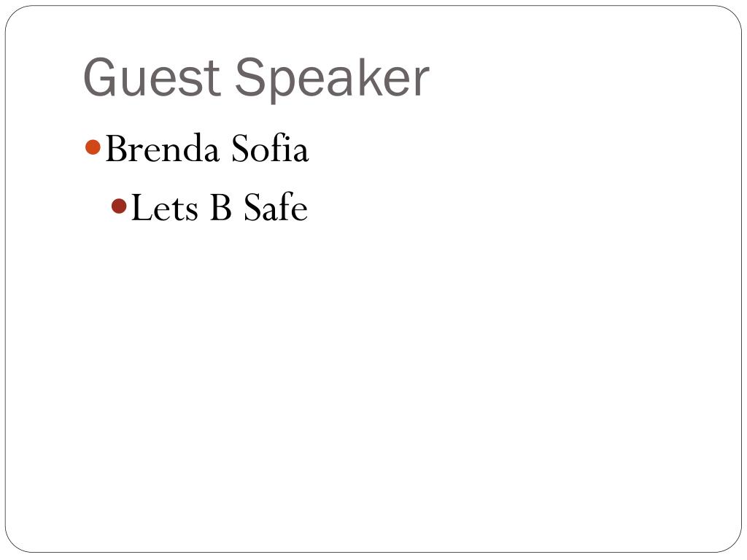Click the slide's rounded bottom-right corner border
Image resolution: width=747 pixels, height=560 pixels.
pyautogui.click(x=733, y=544)
